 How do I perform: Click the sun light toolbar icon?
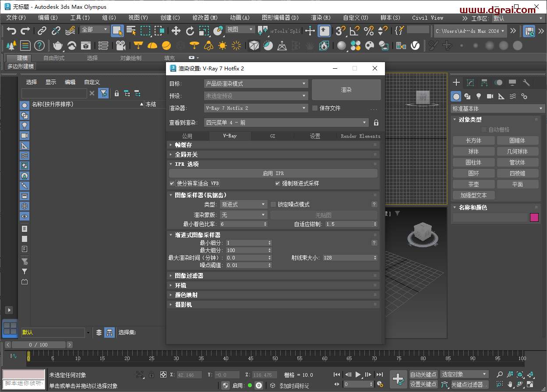coord(222,45)
